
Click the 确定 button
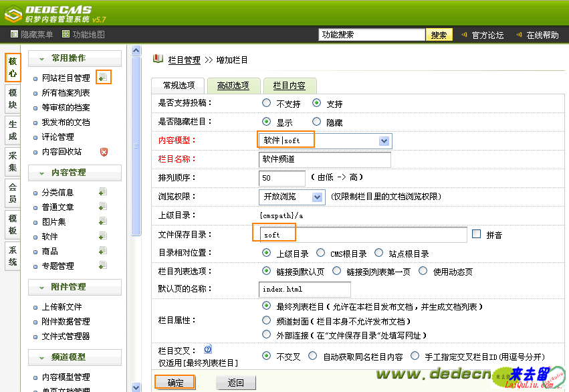175,383
